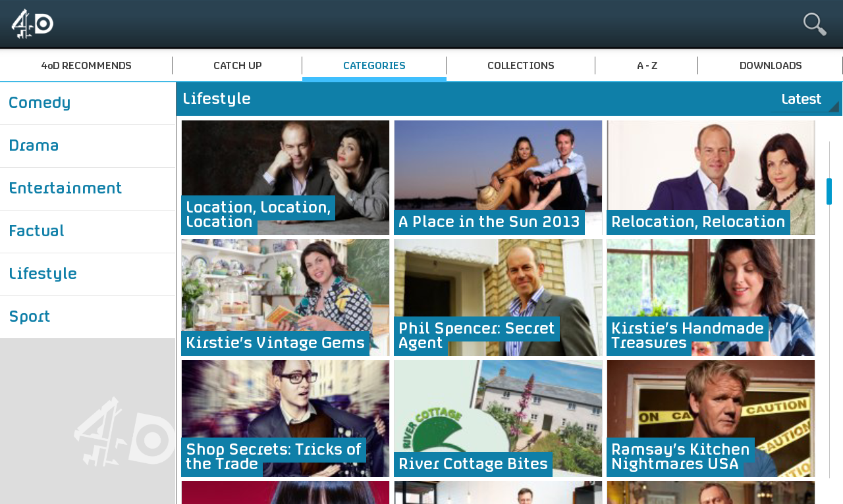Go to the A - Z tab
The height and width of the screenshot is (504, 843).
pos(647,66)
